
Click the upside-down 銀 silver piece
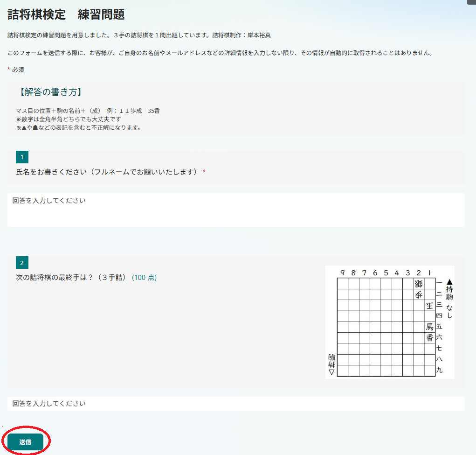418,284
